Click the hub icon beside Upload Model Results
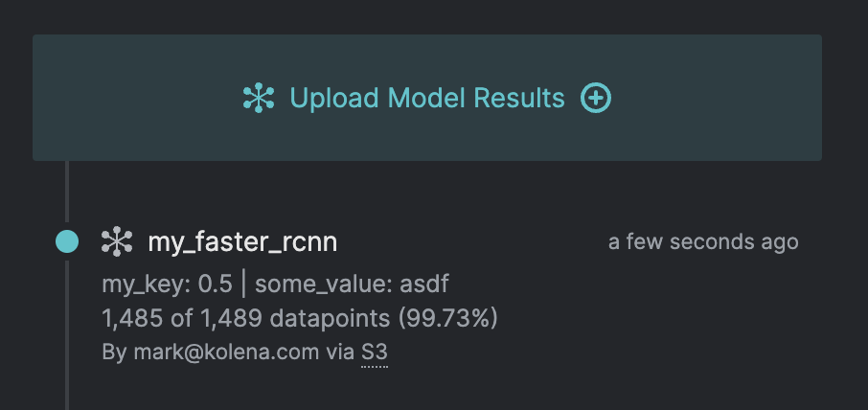This screenshot has height=410, width=868. [259, 98]
